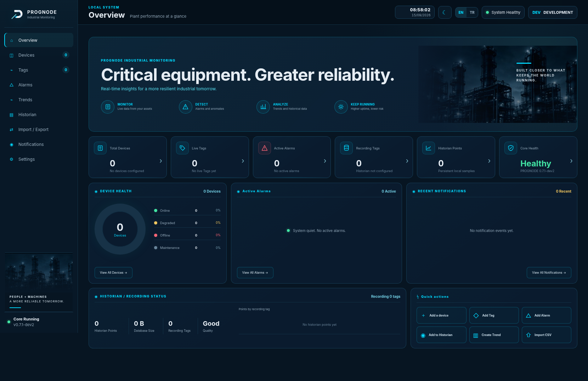The width and height of the screenshot is (588, 381).
Task: Expand the Active Alarms card chevron
Action: click(325, 161)
